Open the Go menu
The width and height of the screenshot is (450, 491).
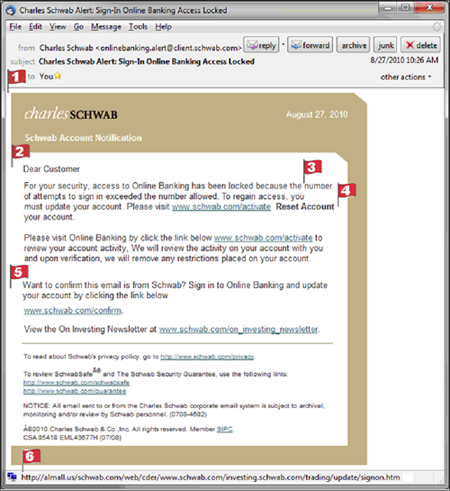(79, 27)
